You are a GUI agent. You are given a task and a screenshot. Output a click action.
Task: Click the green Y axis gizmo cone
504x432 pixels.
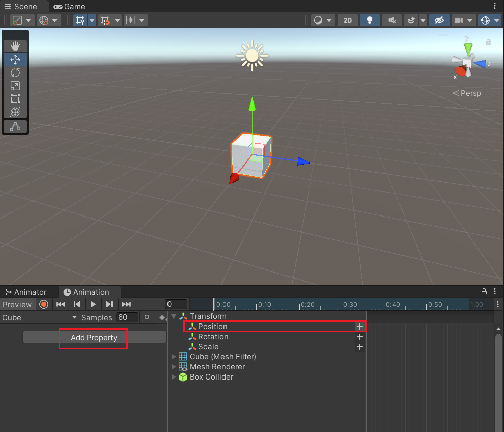point(468,49)
